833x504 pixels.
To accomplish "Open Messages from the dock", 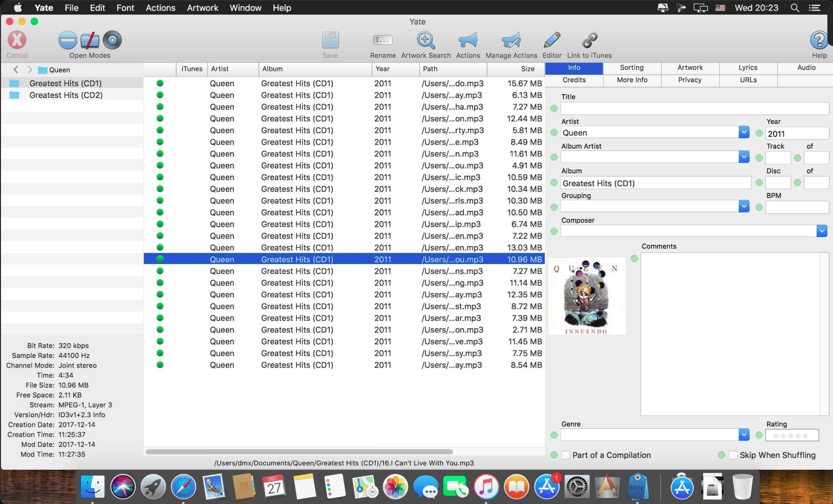I will (425, 487).
